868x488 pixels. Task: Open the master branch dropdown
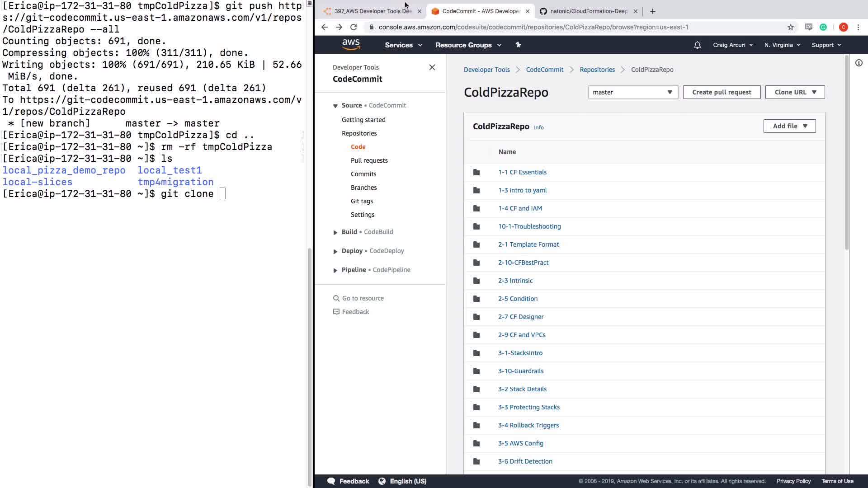pos(632,92)
